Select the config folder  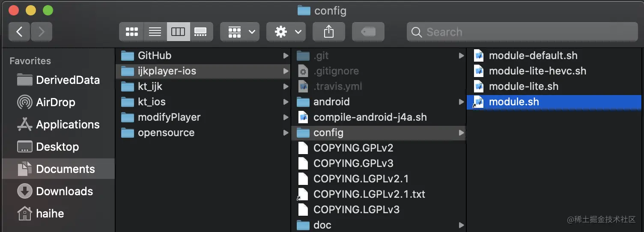[379, 133]
